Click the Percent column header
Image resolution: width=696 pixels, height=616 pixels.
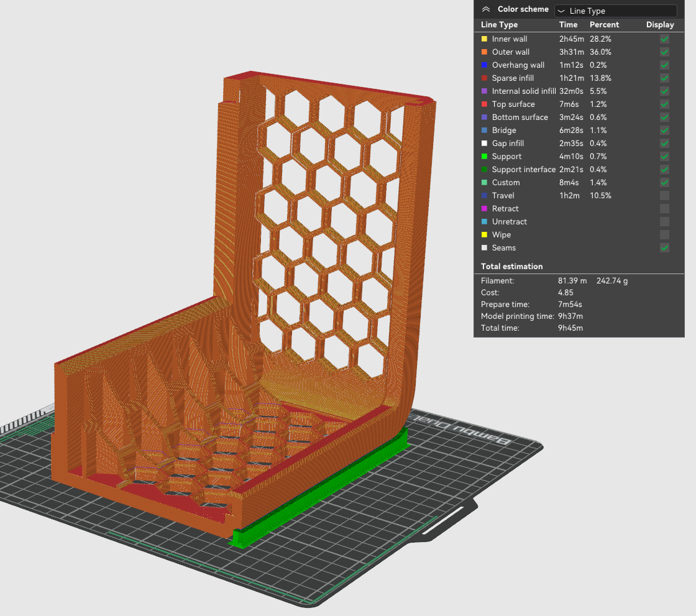(x=604, y=25)
